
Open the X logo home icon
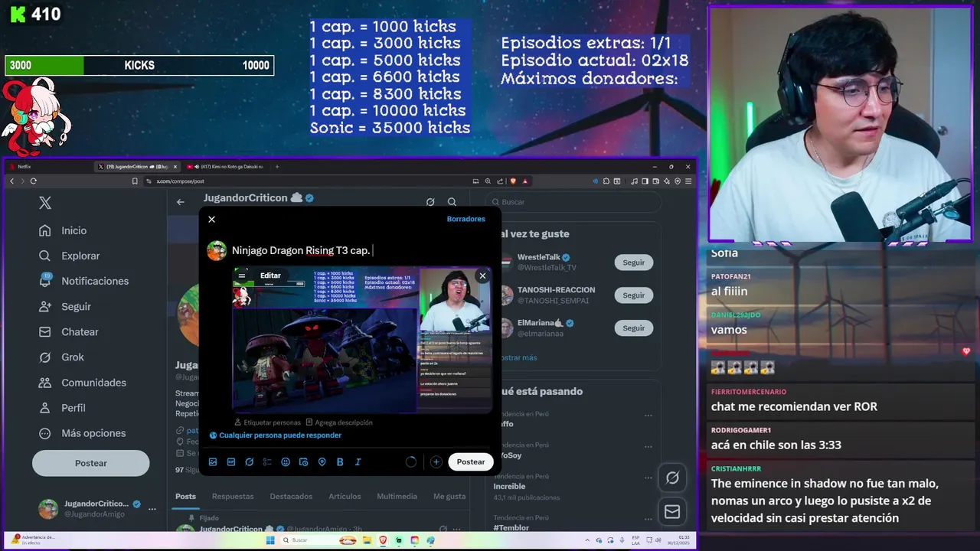[x=45, y=203]
